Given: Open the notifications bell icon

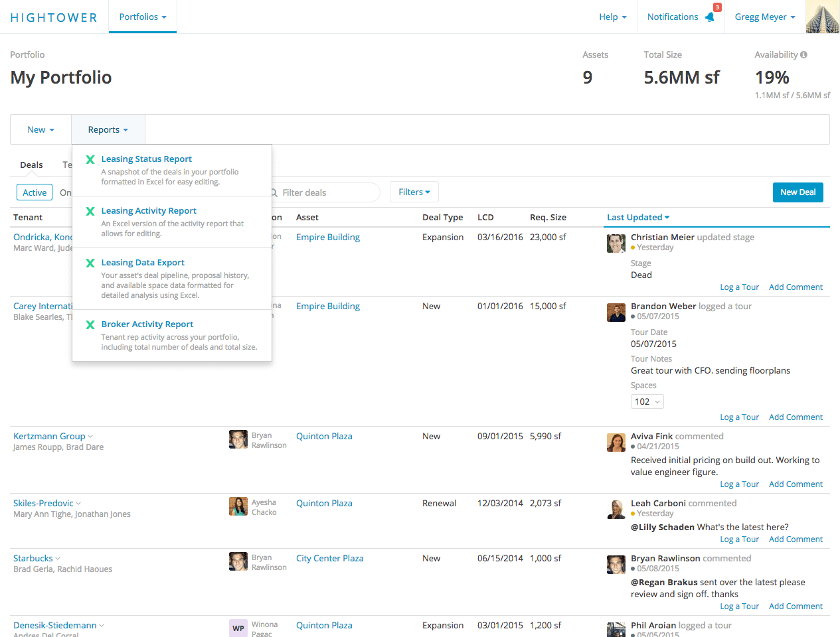Looking at the screenshot, I should pos(710,17).
